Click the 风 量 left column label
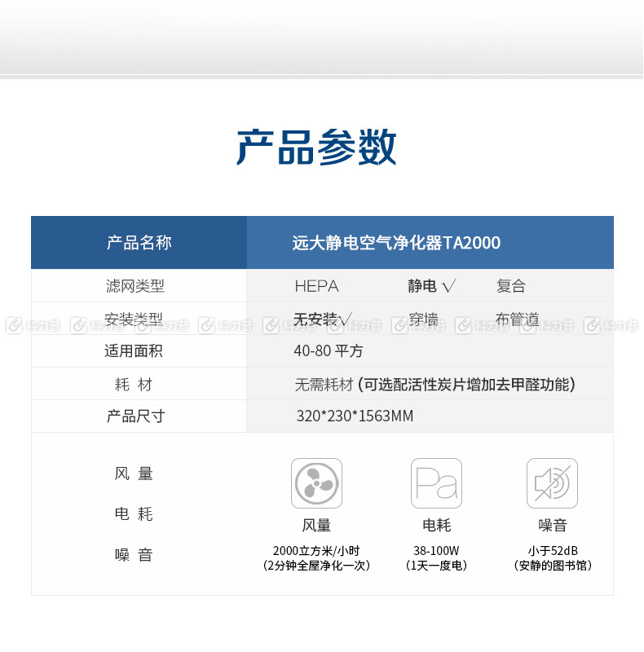The image size is (644, 652). (134, 474)
